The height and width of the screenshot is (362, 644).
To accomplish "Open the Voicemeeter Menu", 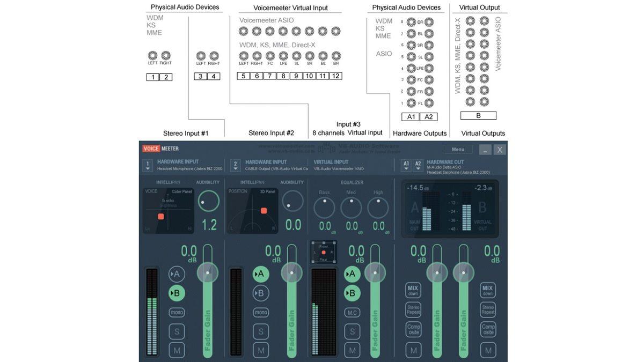I will 457,150.
